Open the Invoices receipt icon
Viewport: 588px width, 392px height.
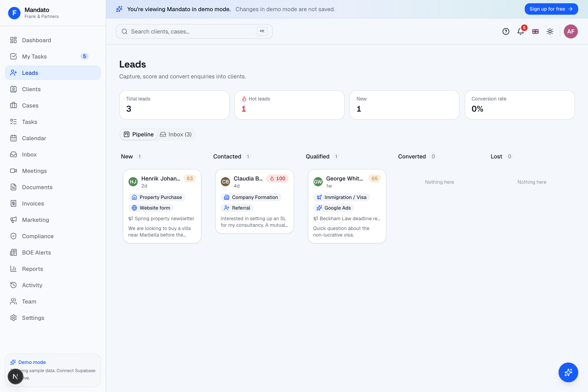coord(13,204)
